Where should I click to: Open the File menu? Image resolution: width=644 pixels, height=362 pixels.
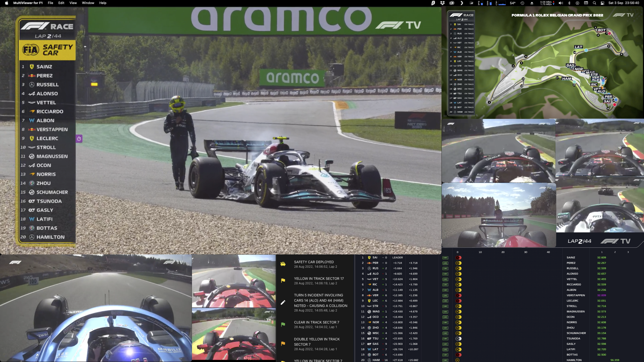(x=51, y=3)
